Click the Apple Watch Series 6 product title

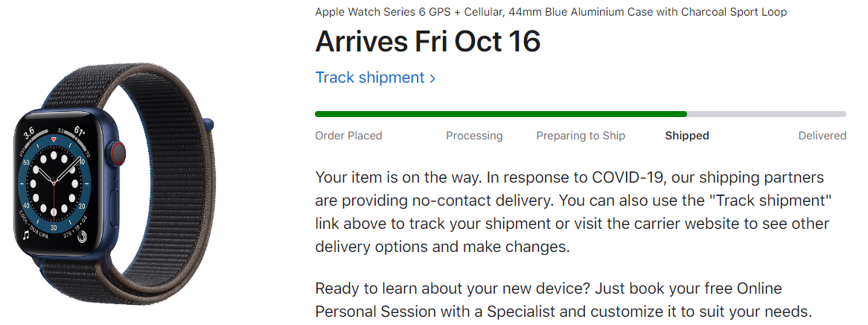(551, 12)
